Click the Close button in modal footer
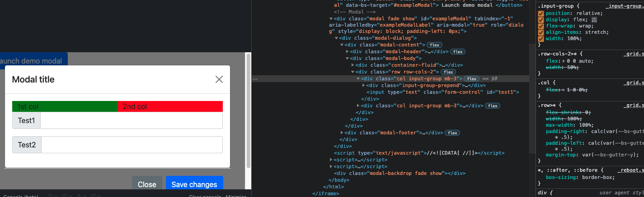 tap(147, 184)
